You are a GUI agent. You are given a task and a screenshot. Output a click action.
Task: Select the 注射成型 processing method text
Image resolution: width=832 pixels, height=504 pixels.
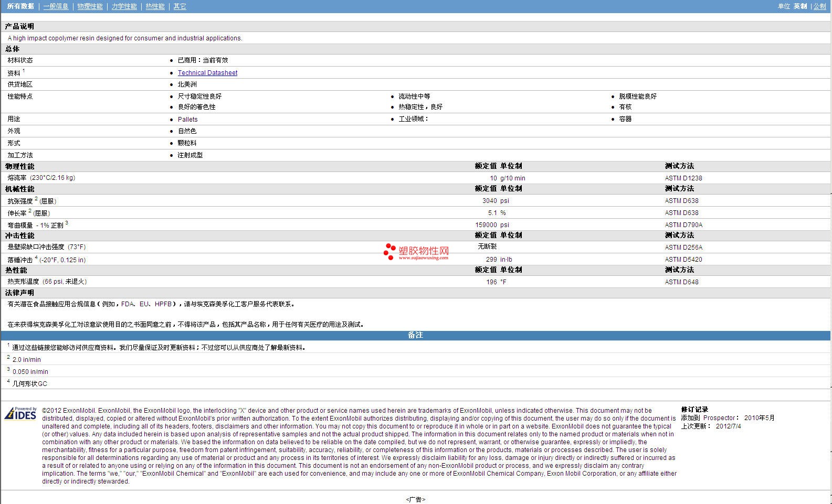(190, 155)
